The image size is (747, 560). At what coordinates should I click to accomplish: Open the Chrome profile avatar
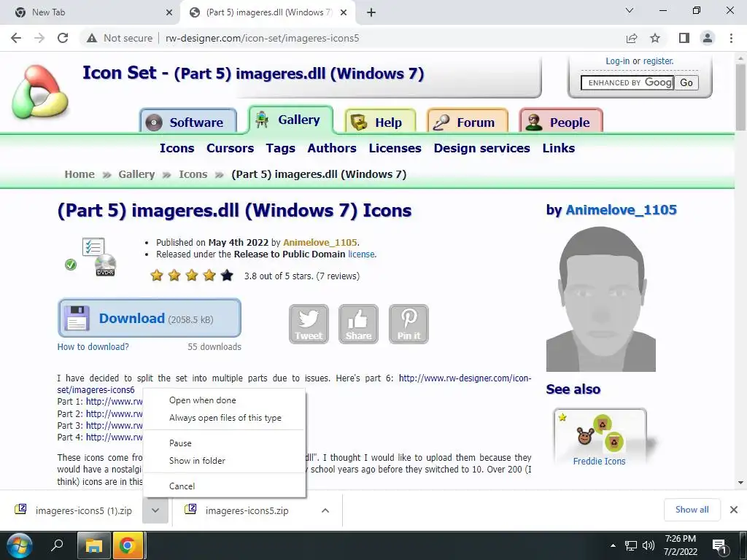coord(708,38)
